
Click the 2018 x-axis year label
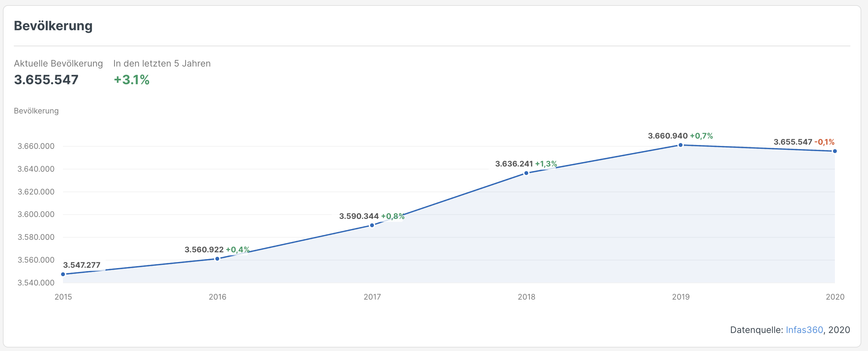526,297
